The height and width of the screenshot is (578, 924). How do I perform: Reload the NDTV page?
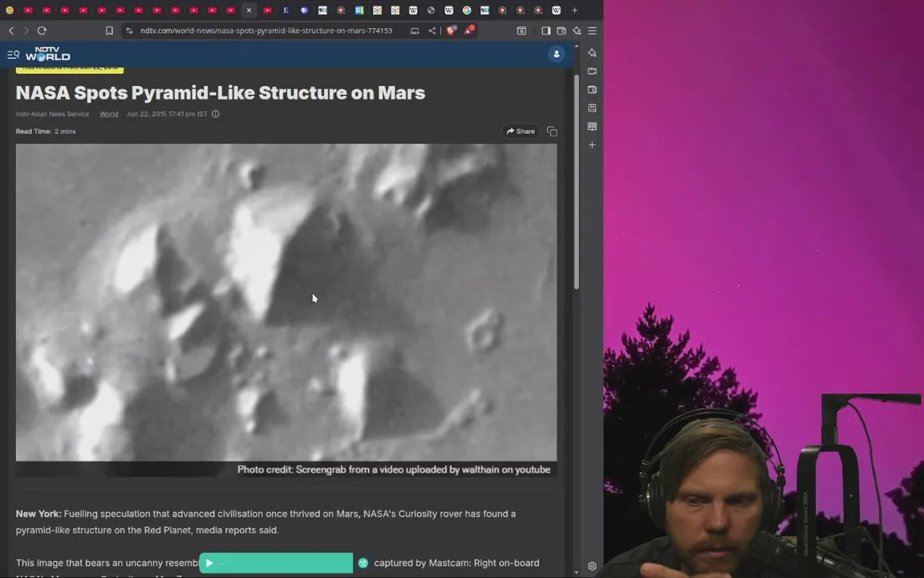(42, 31)
